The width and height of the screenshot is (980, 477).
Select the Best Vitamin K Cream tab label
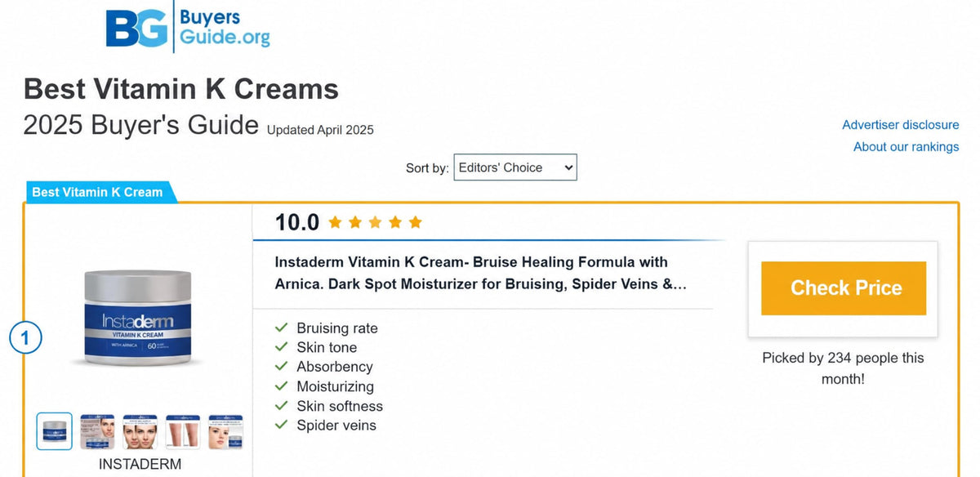tap(97, 192)
